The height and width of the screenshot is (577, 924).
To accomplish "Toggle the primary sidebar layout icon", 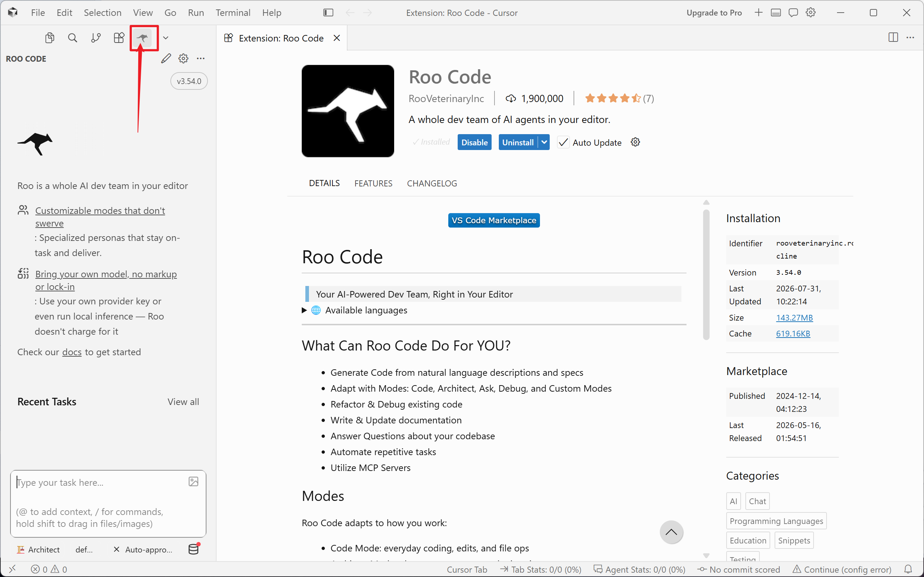I will pos(328,13).
